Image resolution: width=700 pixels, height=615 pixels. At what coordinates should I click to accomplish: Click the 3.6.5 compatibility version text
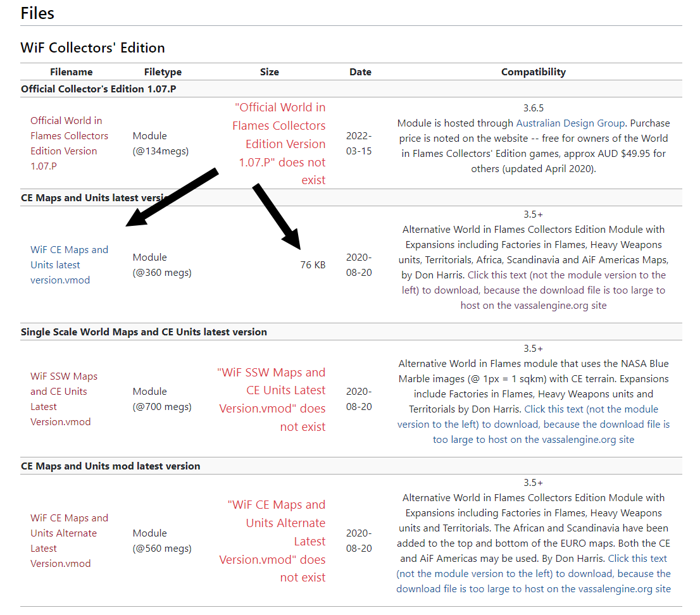(534, 108)
